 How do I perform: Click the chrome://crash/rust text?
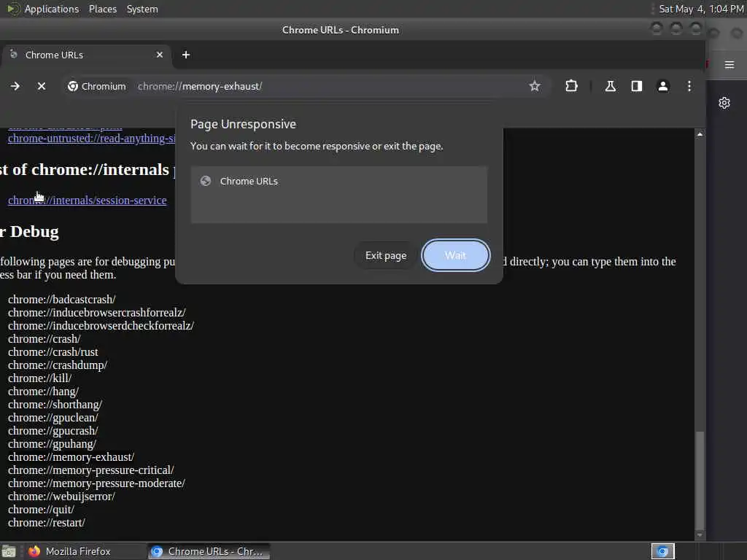pos(53,352)
